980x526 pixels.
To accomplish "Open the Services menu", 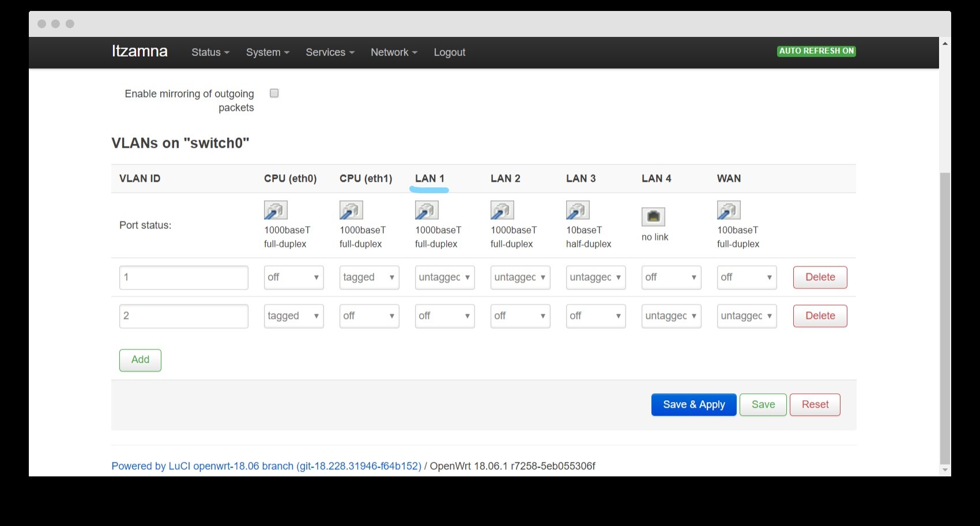I will point(330,52).
